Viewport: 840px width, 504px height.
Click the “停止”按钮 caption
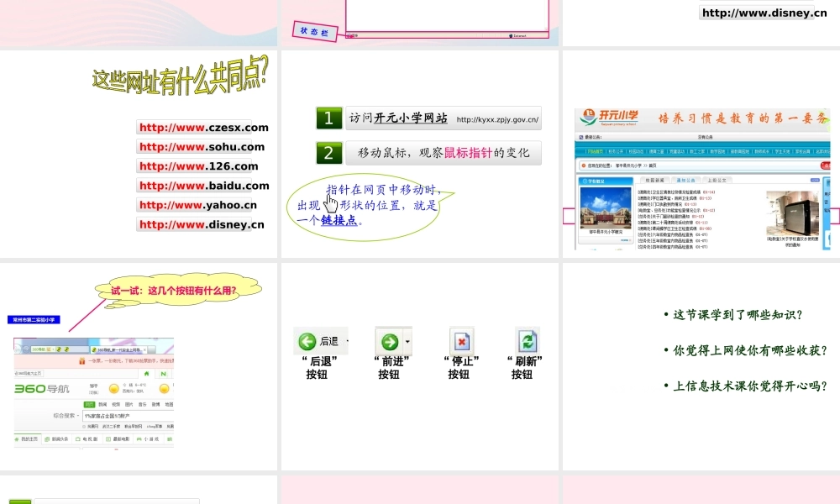click(x=461, y=368)
